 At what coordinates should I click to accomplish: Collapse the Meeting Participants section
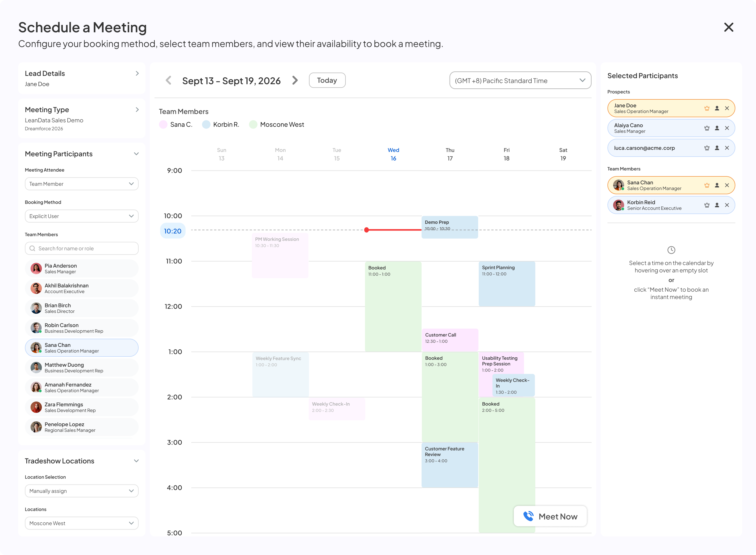[136, 154]
